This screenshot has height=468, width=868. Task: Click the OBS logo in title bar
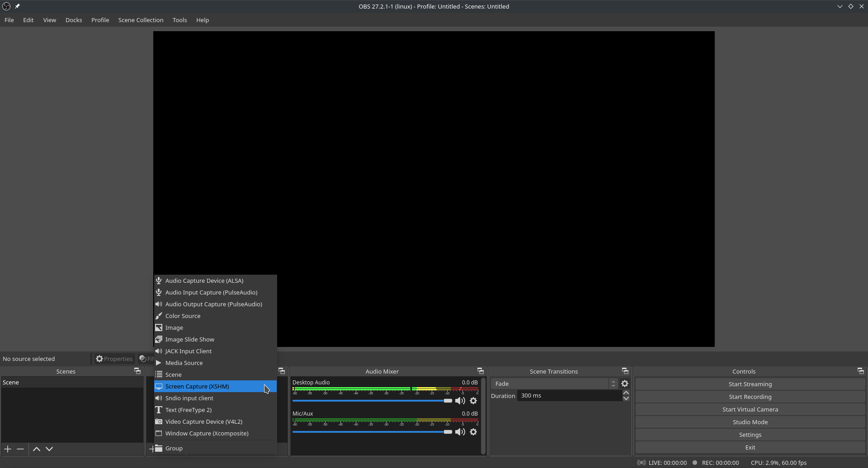coord(6,6)
